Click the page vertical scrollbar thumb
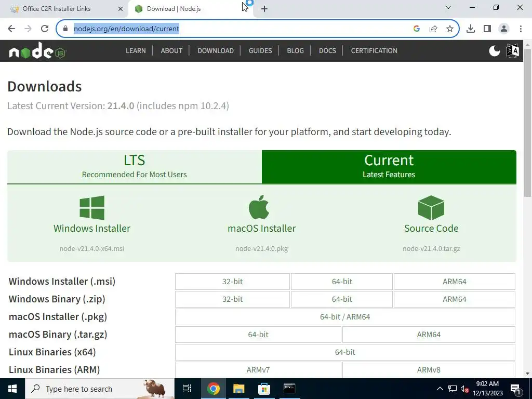 528,123
